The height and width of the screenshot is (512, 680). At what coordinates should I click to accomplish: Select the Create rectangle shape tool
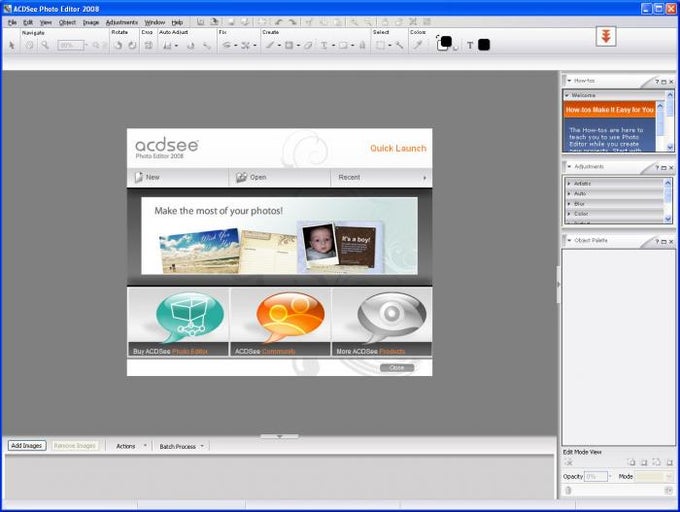289,45
